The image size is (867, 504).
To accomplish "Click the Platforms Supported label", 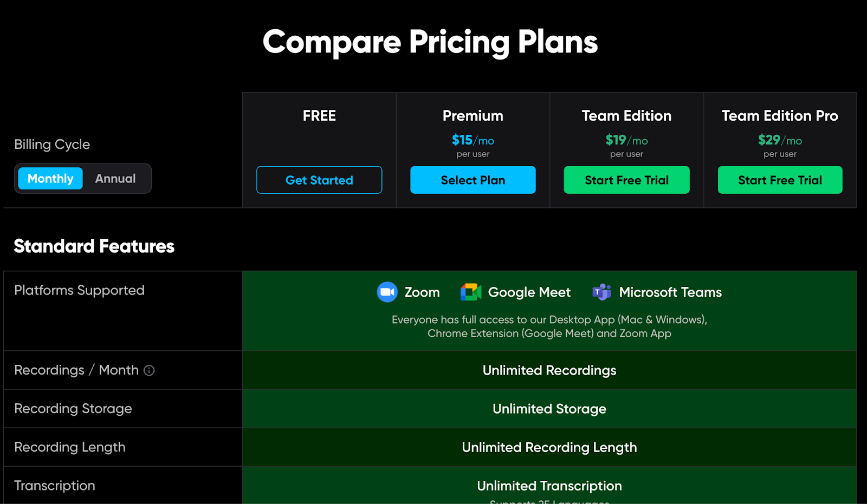I will (80, 291).
